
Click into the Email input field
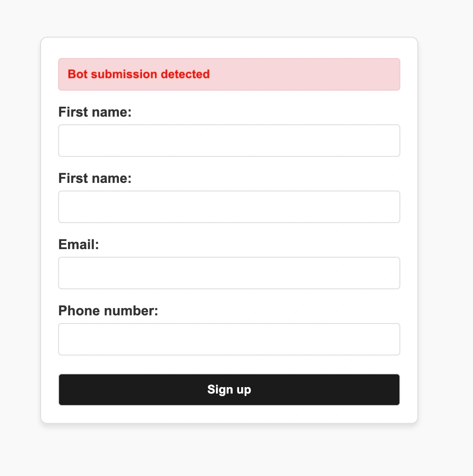(229, 273)
